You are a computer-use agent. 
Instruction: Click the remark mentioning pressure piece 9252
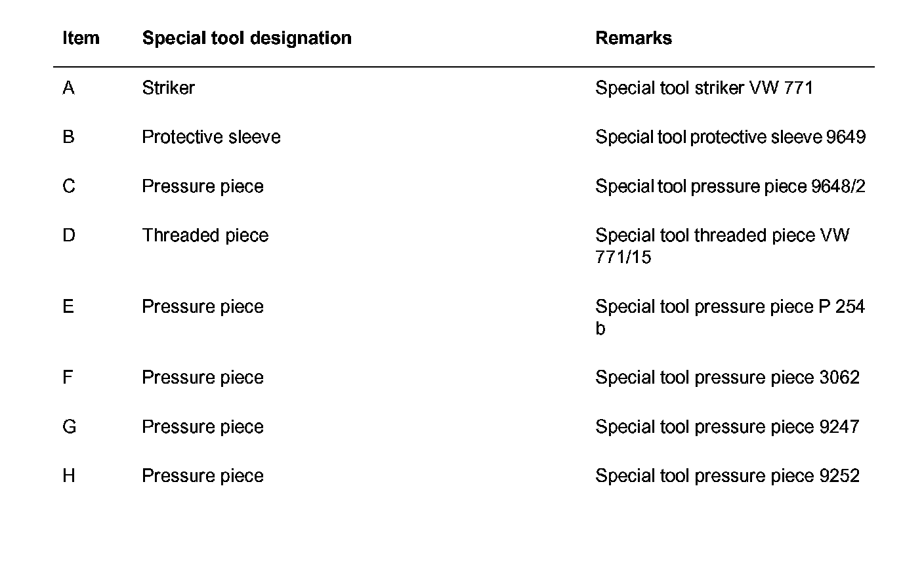727,475
